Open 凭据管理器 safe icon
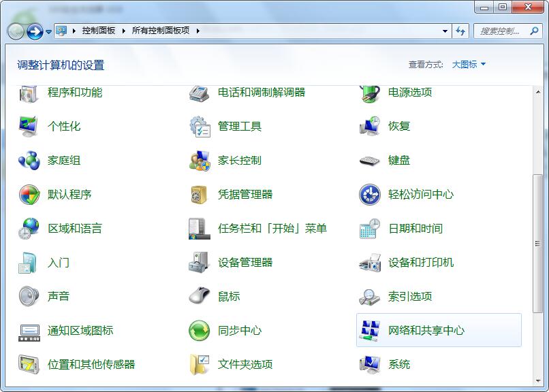 (x=199, y=195)
